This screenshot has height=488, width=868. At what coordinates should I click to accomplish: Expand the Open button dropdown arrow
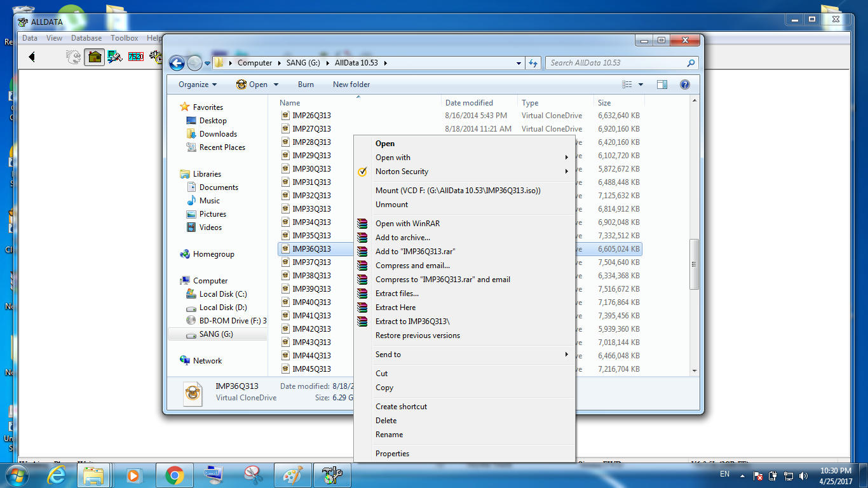click(x=276, y=85)
